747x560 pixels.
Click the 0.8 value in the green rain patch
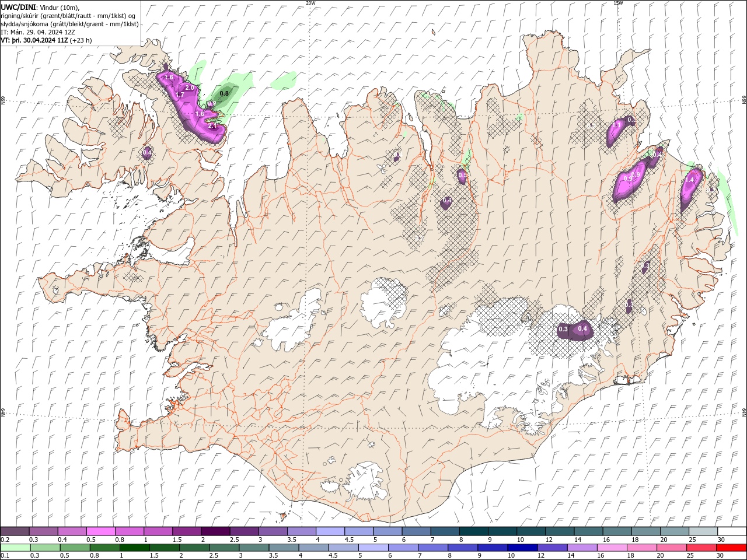point(224,93)
